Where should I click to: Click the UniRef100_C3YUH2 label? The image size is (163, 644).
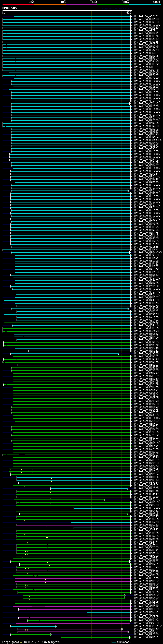point(146,103)
